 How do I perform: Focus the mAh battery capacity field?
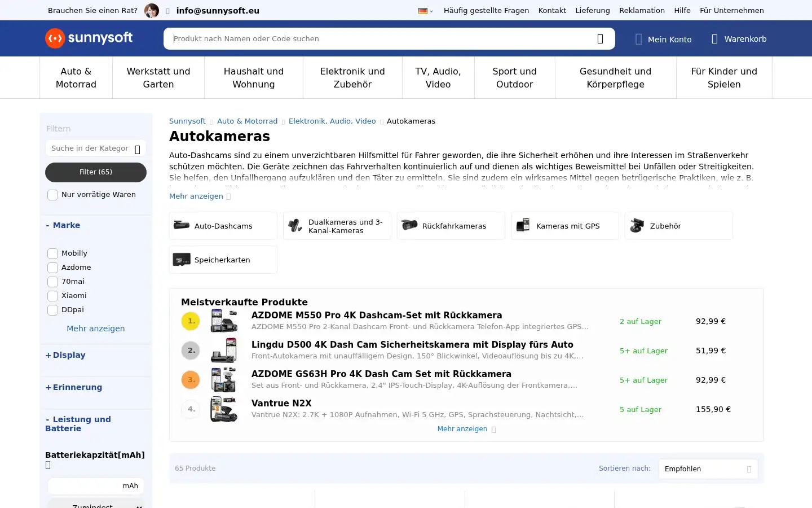tap(96, 486)
